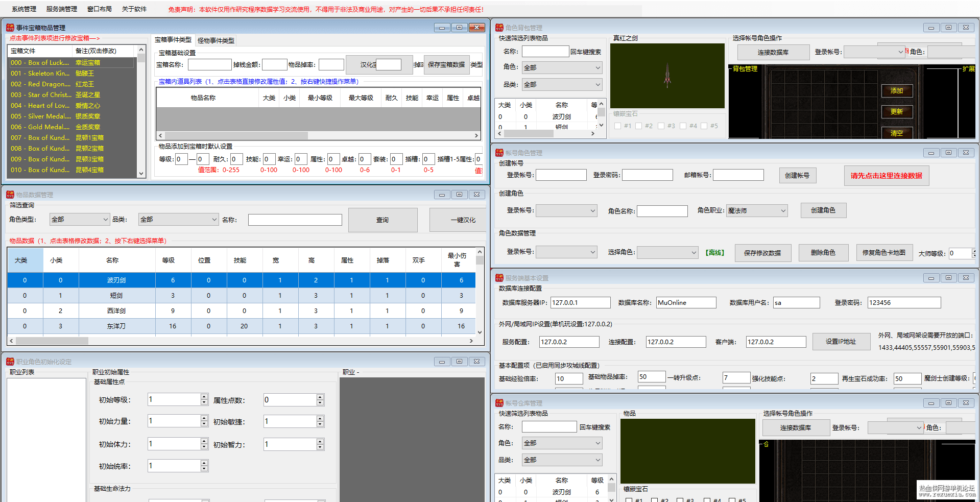Click the 帐号角色管理 window title icon
This screenshot has width=980, height=502.
coord(499,153)
